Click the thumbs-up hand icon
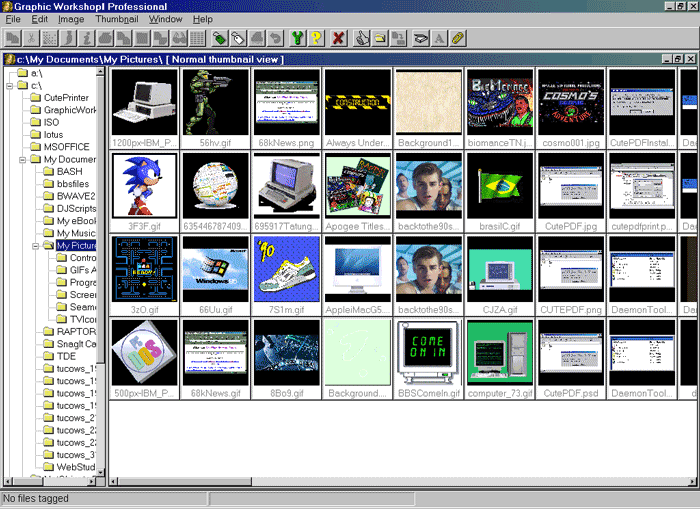The image size is (700, 509). tap(361, 38)
